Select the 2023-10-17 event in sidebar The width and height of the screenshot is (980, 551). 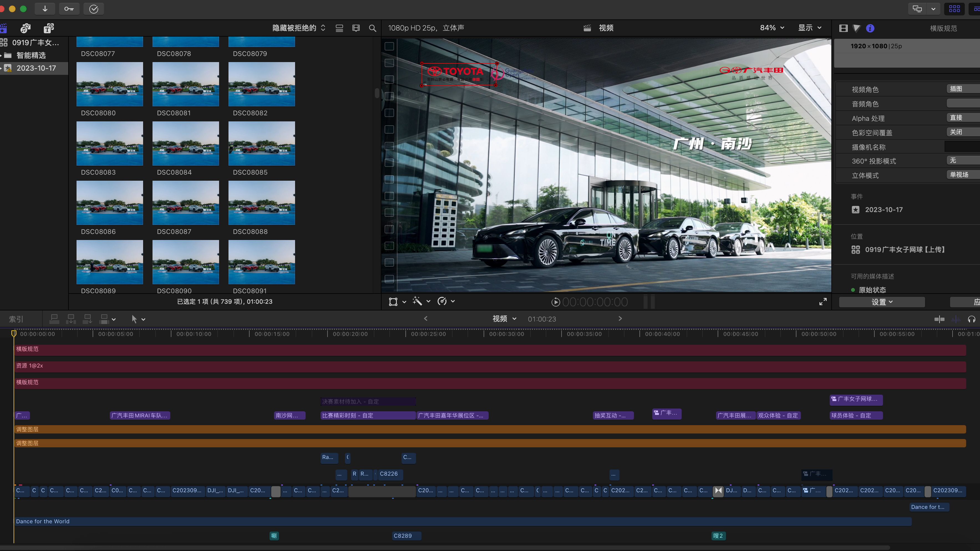pos(36,68)
